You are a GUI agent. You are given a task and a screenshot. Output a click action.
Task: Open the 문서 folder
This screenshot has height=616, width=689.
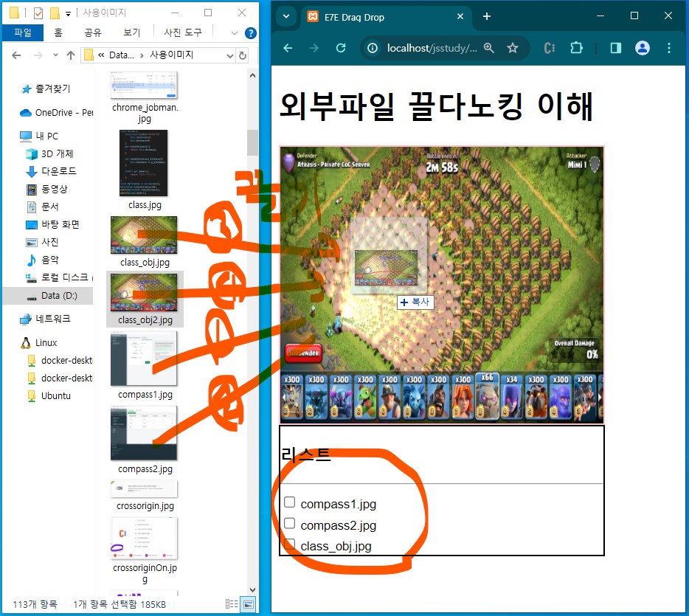pos(43,207)
